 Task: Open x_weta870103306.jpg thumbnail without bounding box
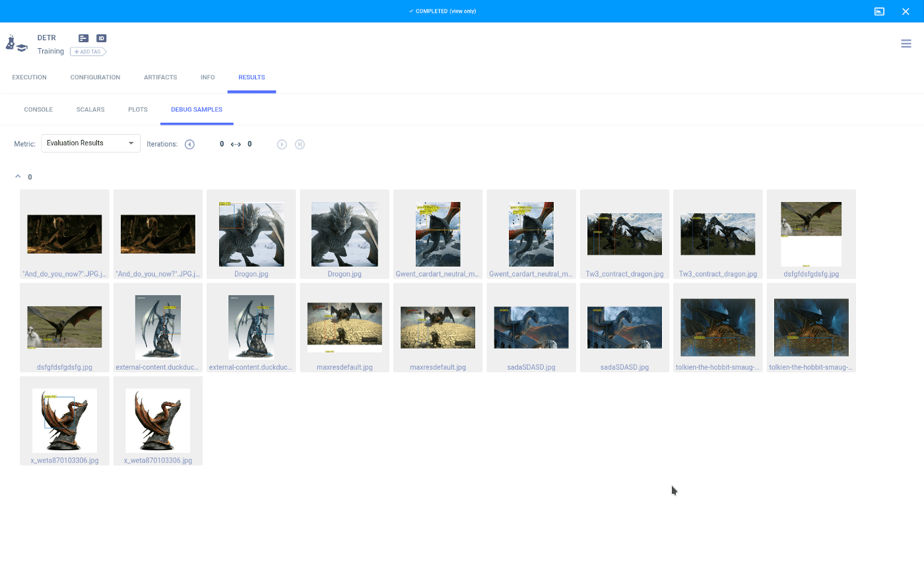[x=158, y=421]
